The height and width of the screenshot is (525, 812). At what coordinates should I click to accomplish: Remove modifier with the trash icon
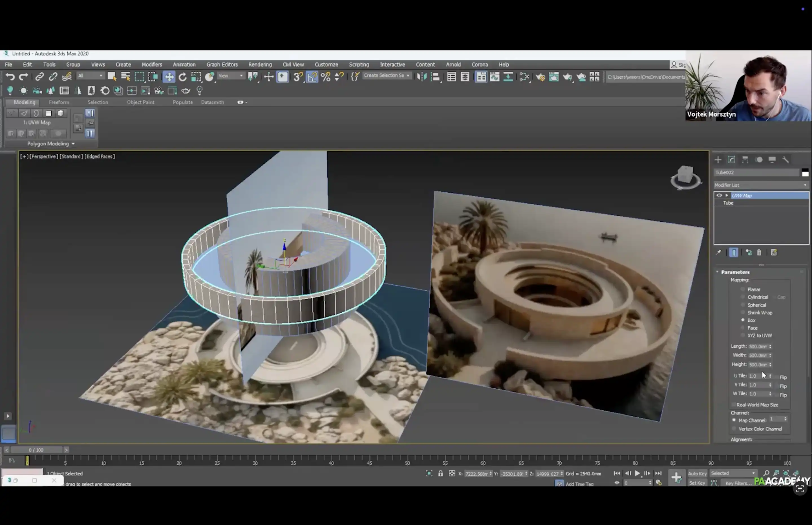click(x=759, y=253)
